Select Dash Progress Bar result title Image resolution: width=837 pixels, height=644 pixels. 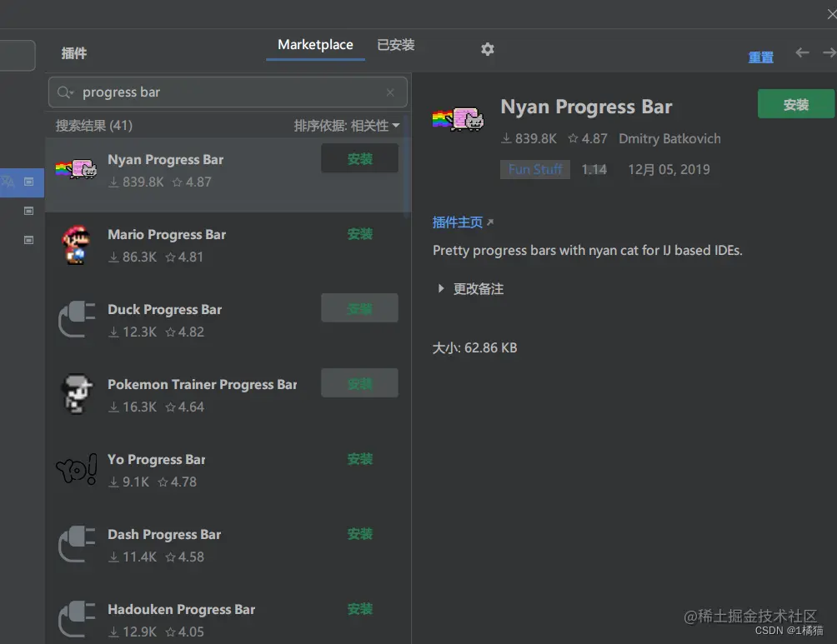tap(164, 535)
